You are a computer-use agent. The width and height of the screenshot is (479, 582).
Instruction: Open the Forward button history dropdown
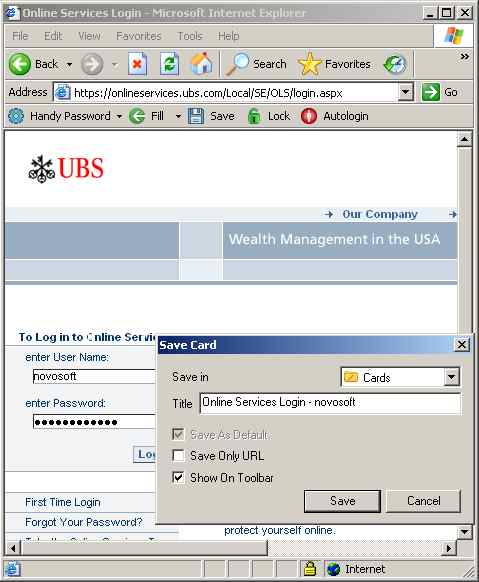pos(115,65)
